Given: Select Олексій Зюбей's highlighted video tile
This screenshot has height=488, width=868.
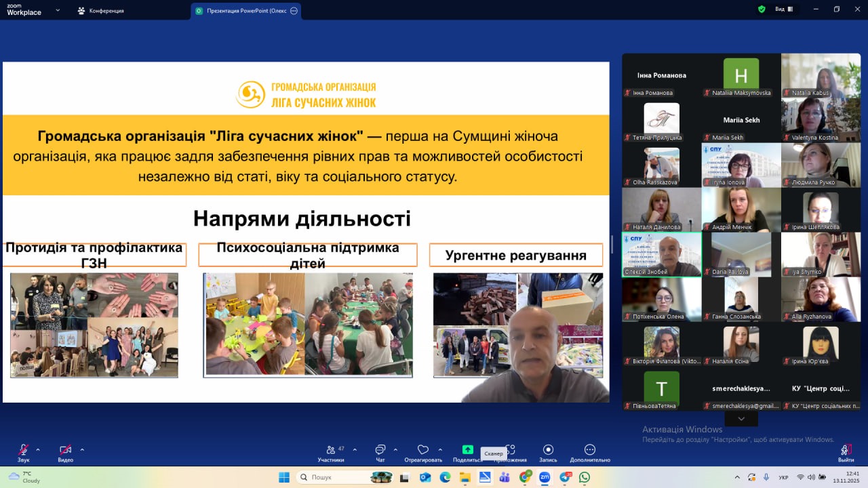Looking at the screenshot, I should point(661,254).
